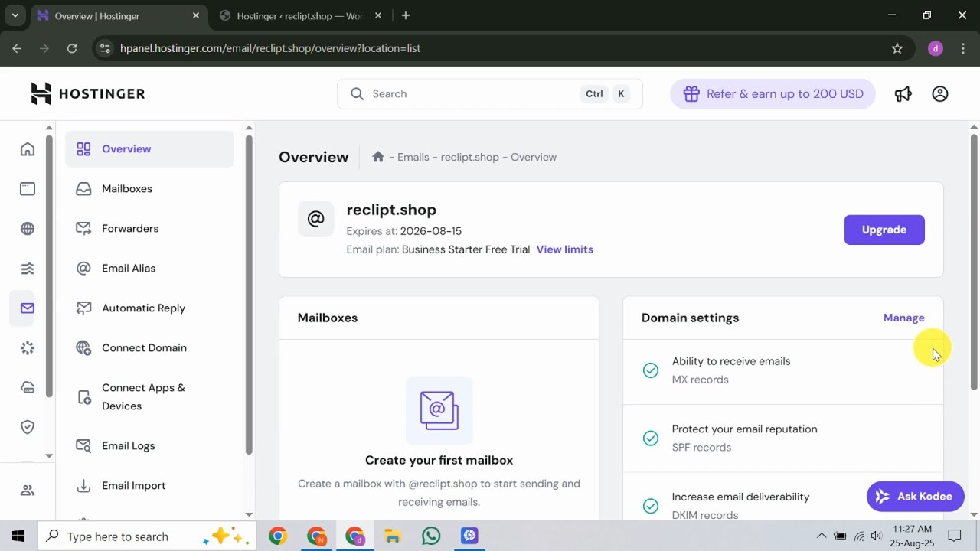Image resolution: width=980 pixels, height=551 pixels.
Task: Focus the Hostinger Search field
Action: [x=490, y=94]
